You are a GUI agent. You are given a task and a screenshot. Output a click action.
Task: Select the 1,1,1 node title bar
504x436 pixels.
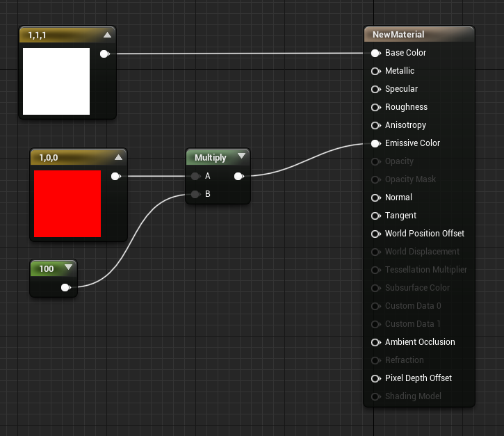tap(67, 35)
